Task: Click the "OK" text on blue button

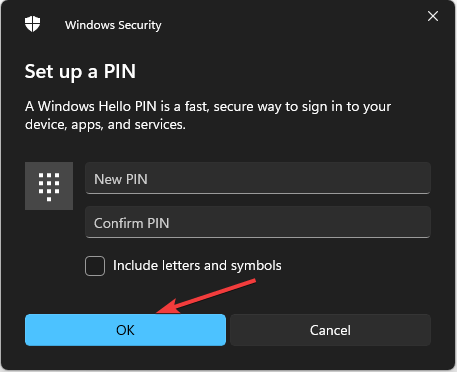Action: (125, 330)
